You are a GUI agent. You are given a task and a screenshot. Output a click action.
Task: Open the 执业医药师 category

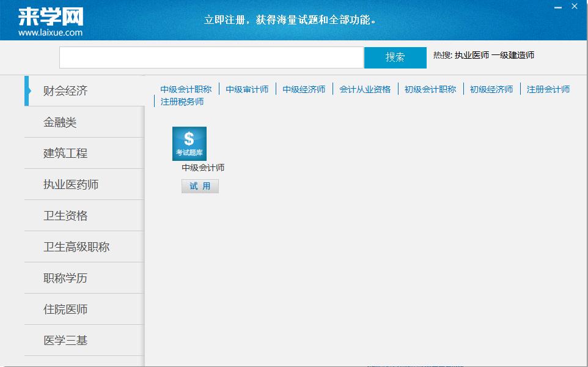tap(85, 184)
